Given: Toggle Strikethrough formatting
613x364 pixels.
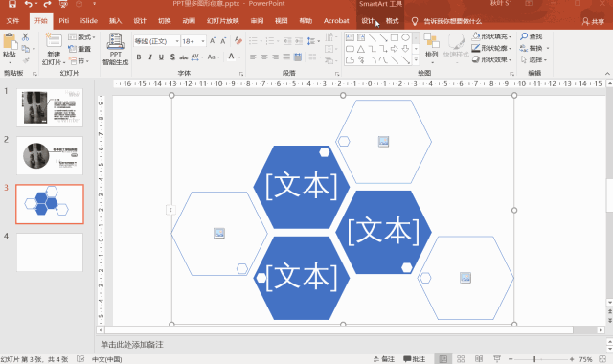Looking at the screenshot, I should click(x=183, y=57).
